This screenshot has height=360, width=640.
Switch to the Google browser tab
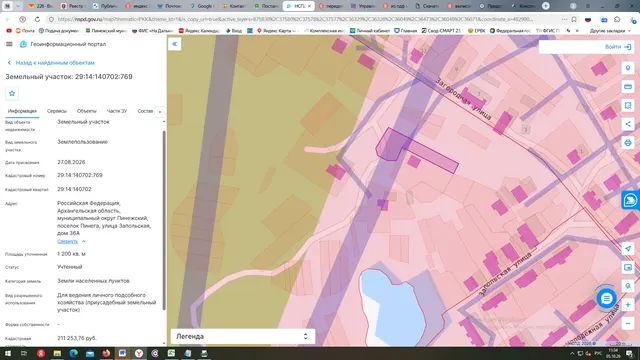point(202,6)
